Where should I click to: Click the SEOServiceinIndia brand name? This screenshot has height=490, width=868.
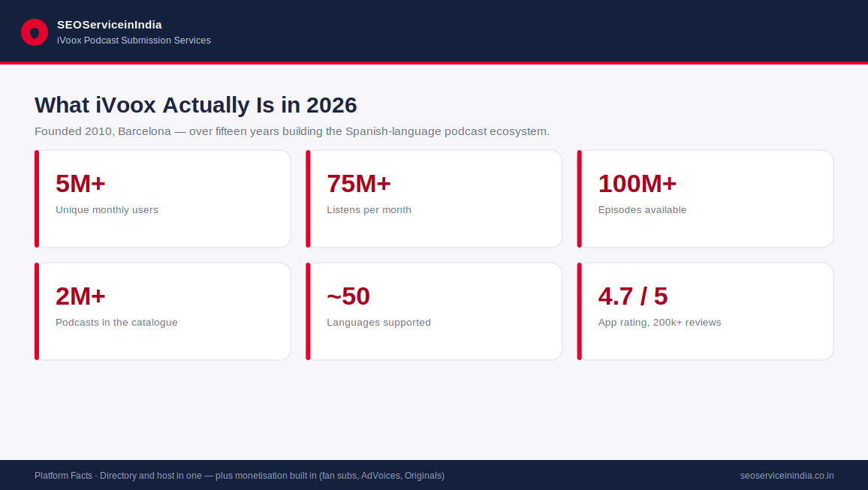click(x=110, y=25)
